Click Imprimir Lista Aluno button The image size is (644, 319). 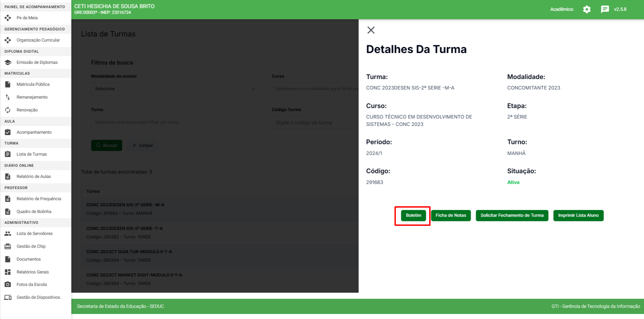pos(578,215)
